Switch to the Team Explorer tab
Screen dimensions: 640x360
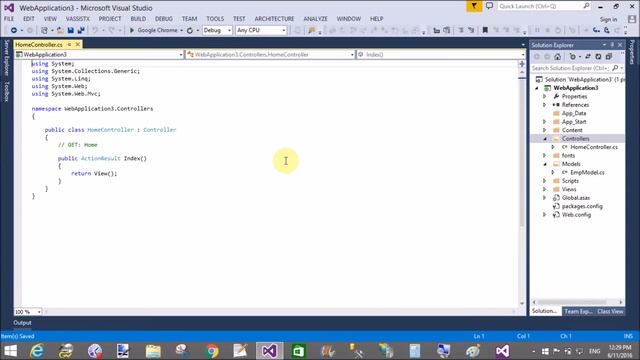click(x=578, y=311)
